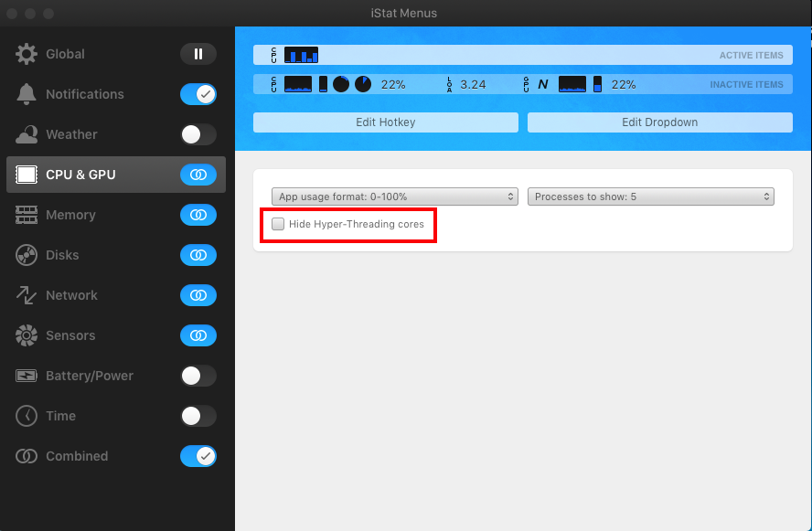Select the first CPU pie chart item
The height and width of the screenshot is (531, 812).
(341, 84)
